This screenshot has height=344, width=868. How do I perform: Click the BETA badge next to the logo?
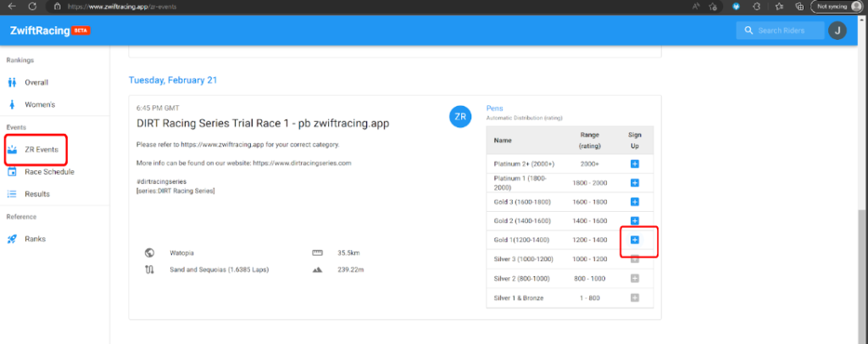pos(81,31)
